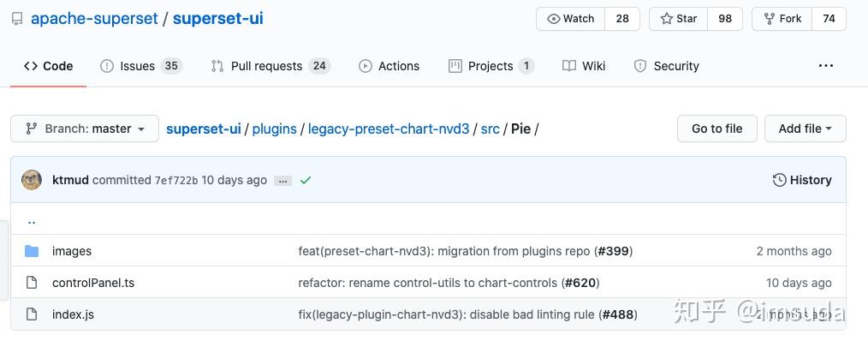Click the green commit status checkmark

click(x=305, y=180)
